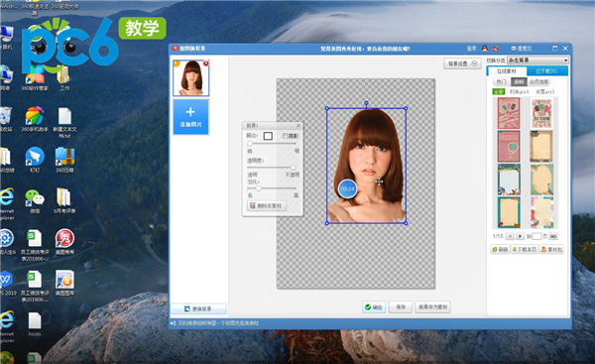
Task: Open the 美图秀秀 desktop icon
Action: pyautogui.click(x=64, y=241)
